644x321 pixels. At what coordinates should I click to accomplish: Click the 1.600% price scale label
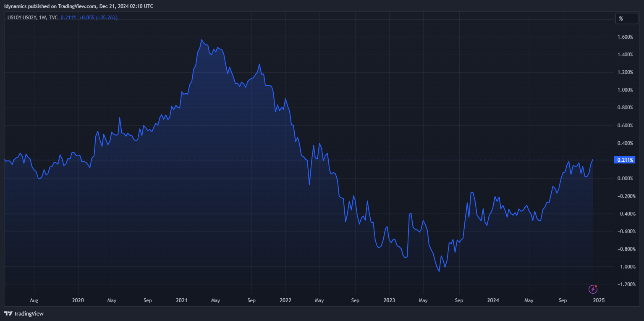point(625,37)
